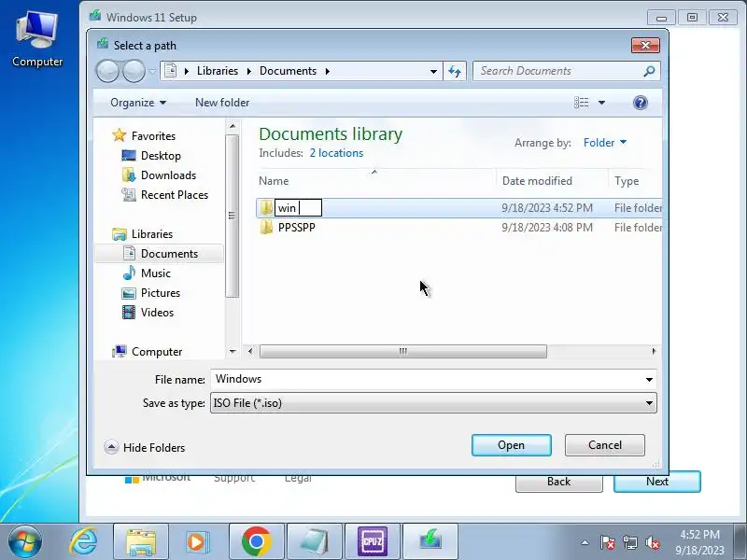747x560 pixels.
Task: Select the Favorites star icon
Action: [x=120, y=135]
